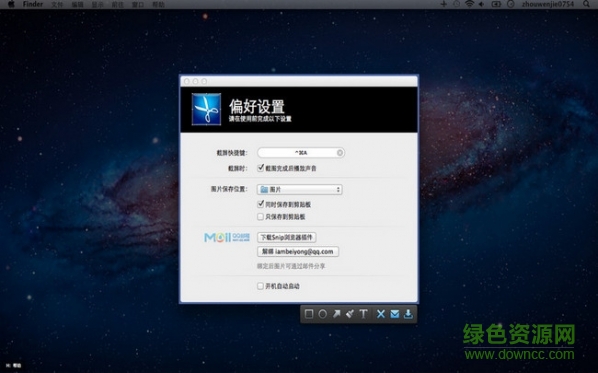Open the 显示 (View) menu
The height and width of the screenshot is (373, 598).
[x=98, y=5]
